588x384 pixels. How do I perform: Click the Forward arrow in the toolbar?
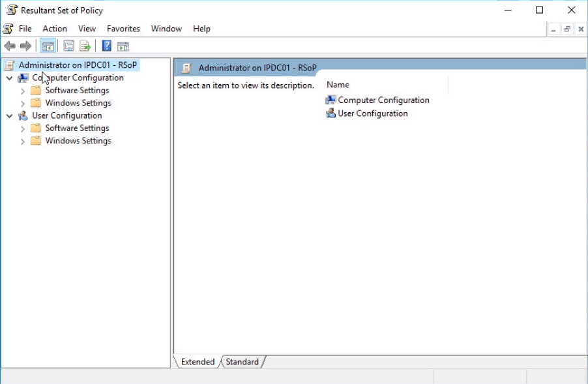click(x=25, y=46)
